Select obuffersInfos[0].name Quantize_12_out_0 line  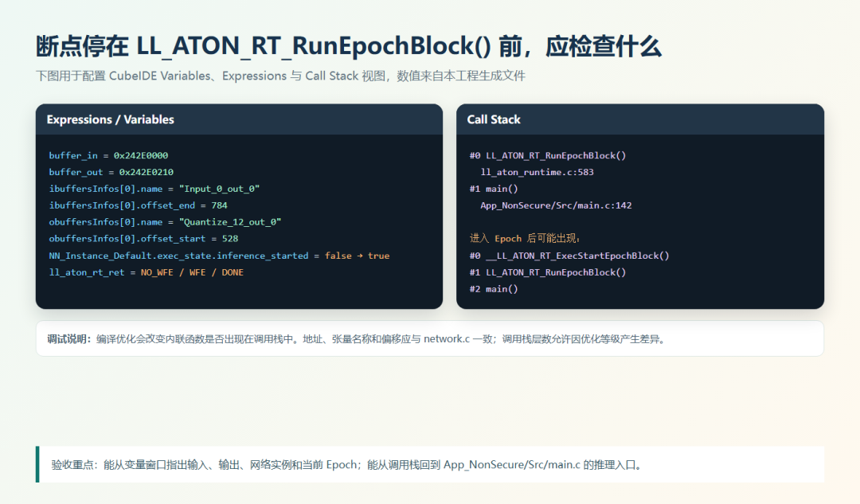click(165, 222)
